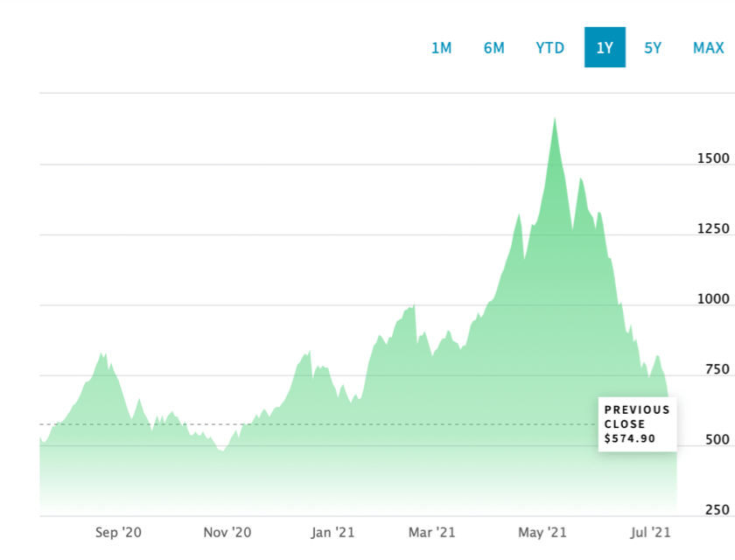This screenshot has height=560, width=735.
Task: Click the Jan '21 axis label
Action: tap(332, 531)
